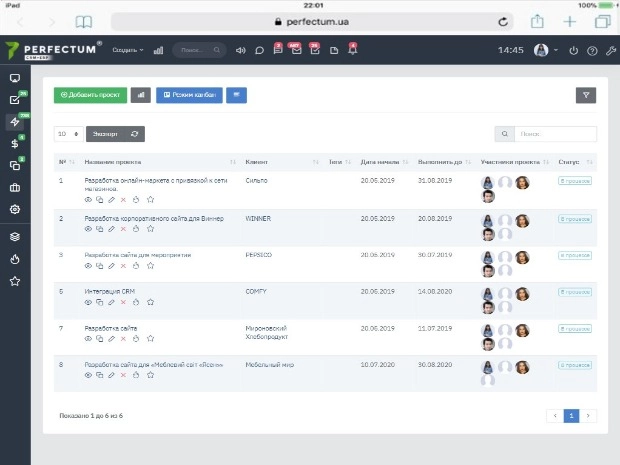The image size is (620, 465).
Task: Delete the Интеграция CRM project with red X
Action: (124, 302)
